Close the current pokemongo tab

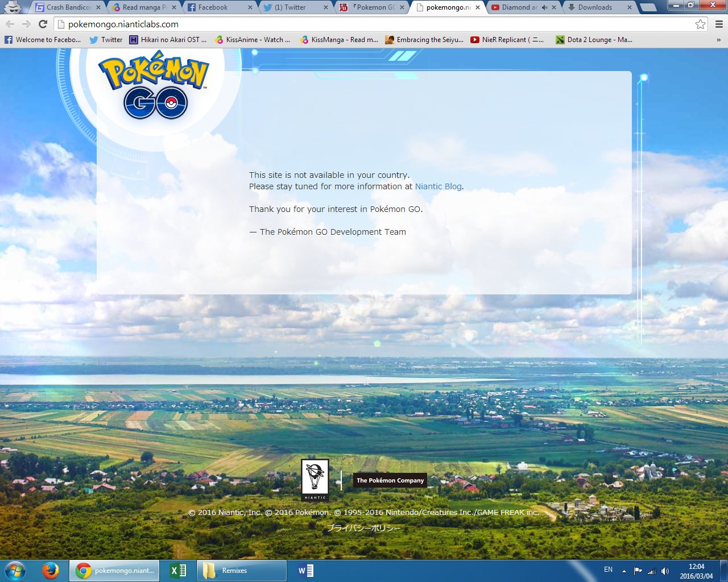point(478,7)
